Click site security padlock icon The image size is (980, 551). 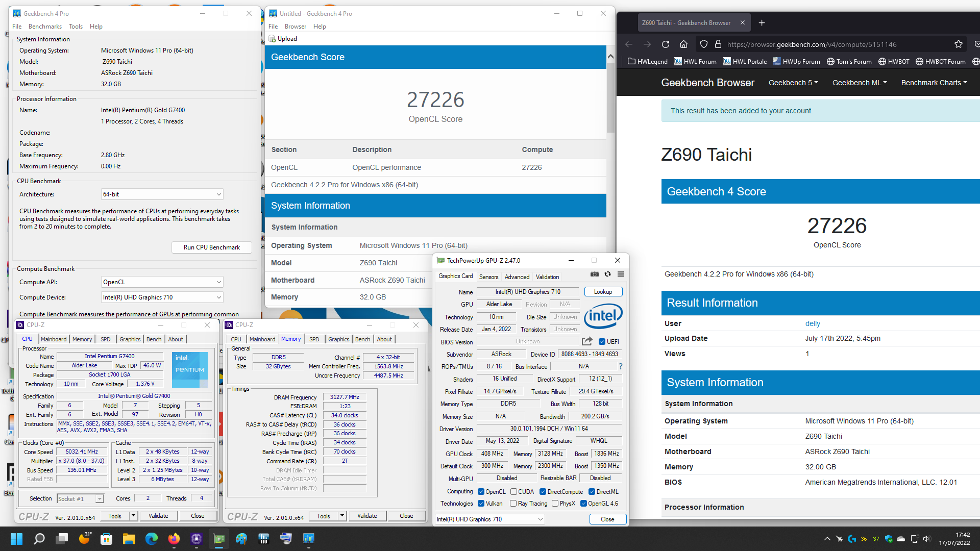[x=718, y=44]
